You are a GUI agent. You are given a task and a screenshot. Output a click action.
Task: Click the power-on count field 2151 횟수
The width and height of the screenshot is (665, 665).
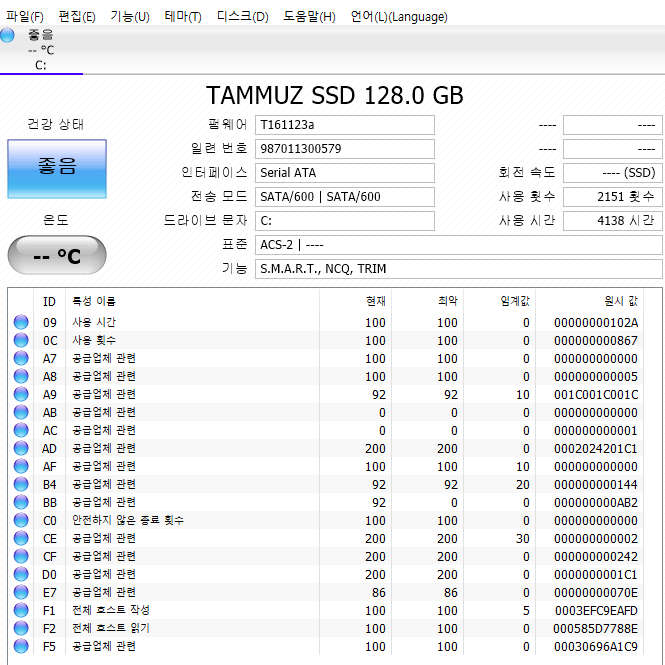click(x=613, y=197)
